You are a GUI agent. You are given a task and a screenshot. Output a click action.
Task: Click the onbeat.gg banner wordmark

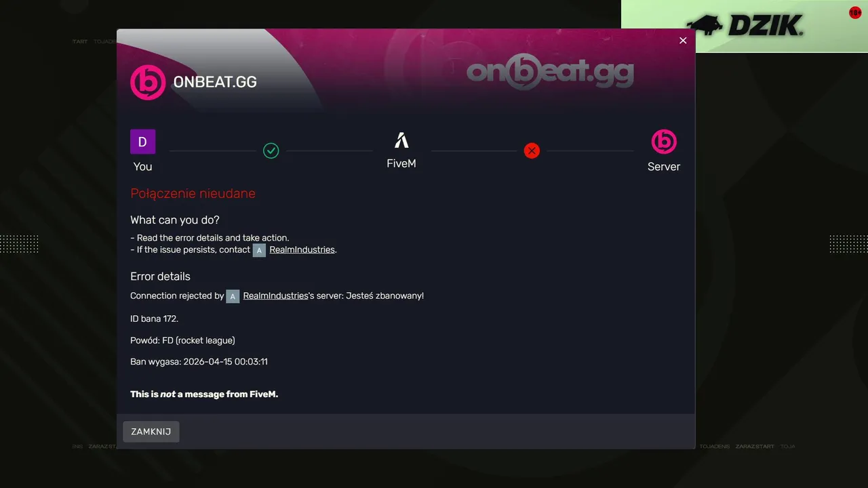tap(550, 73)
